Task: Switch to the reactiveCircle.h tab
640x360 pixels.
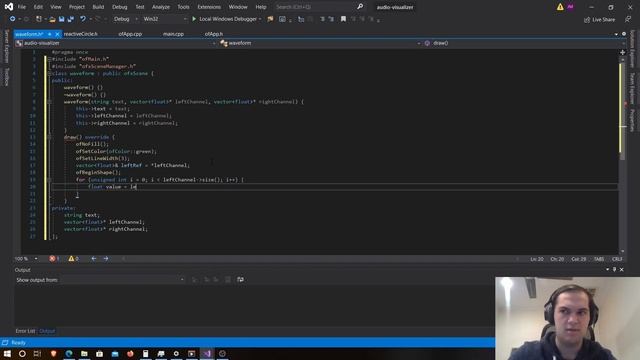Action: [81, 34]
